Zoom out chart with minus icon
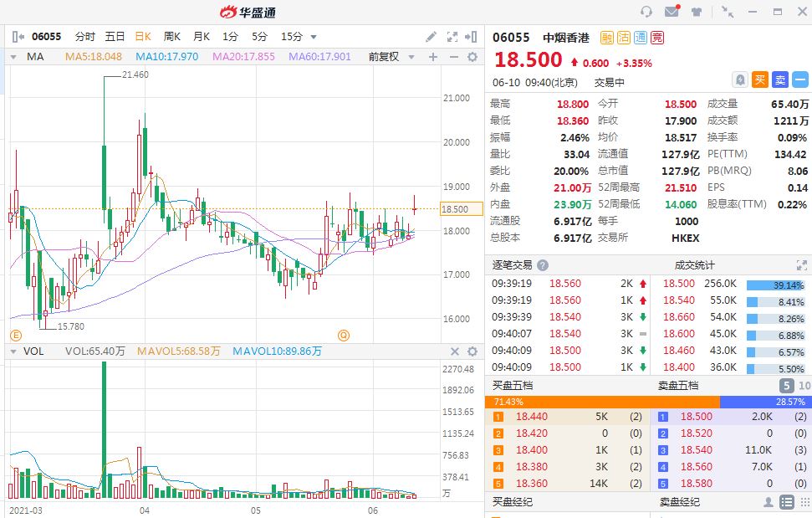 (x=453, y=56)
